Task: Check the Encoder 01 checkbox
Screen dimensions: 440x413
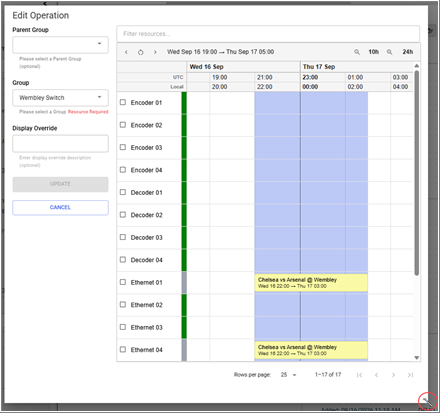Action: click(123, 102)
